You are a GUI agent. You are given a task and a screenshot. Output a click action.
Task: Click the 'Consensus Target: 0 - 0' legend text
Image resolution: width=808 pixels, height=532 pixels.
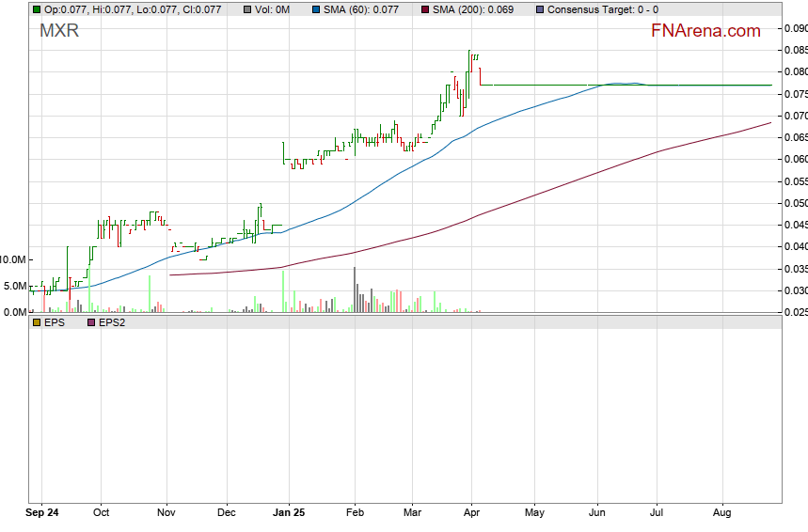(x=602, y=9)
